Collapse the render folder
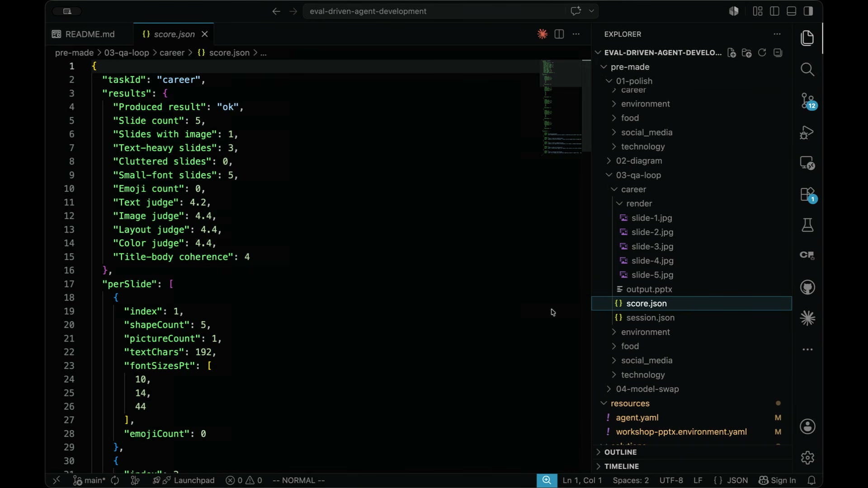 (639, 204)
